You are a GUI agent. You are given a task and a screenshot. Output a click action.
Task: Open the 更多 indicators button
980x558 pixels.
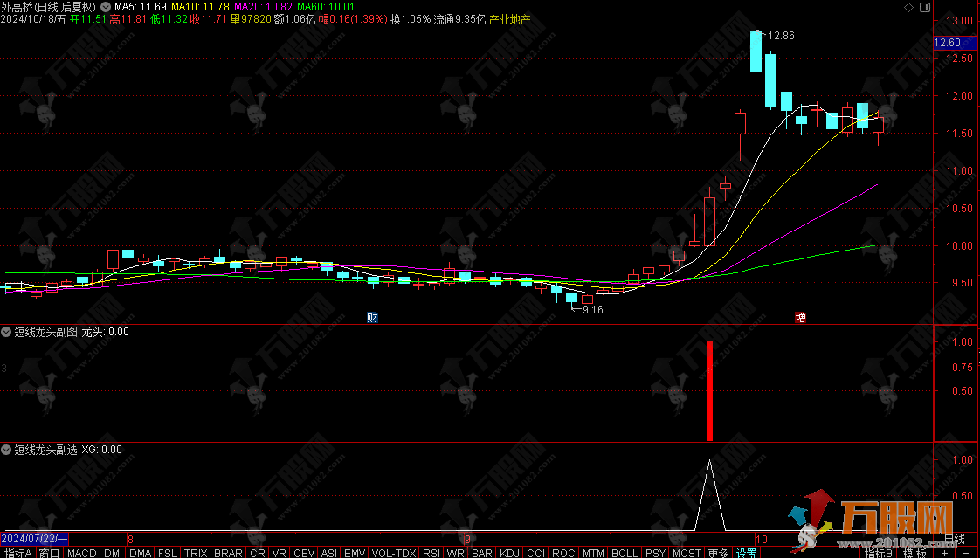tap(719, 553)
